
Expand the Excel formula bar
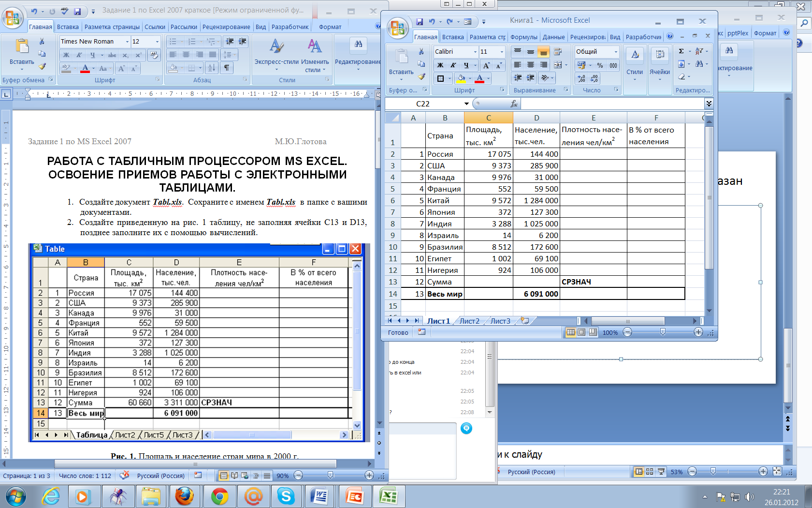click(709, 104)
